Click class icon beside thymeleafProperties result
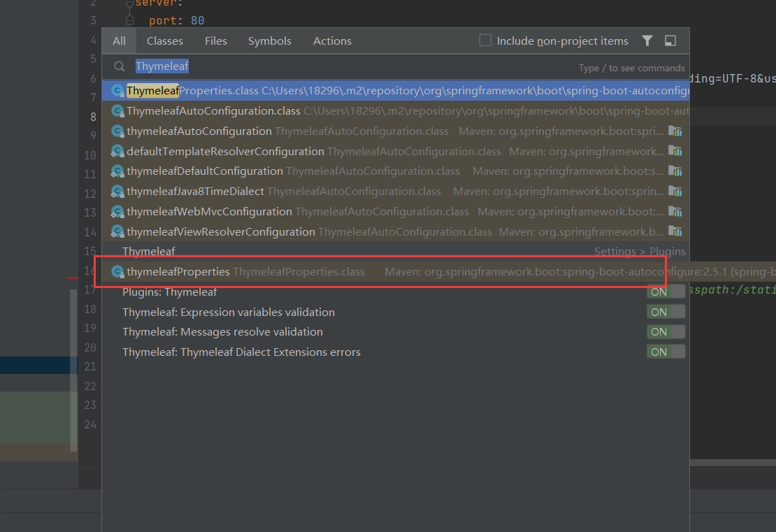Screen dimensions: 776x532 117,272
